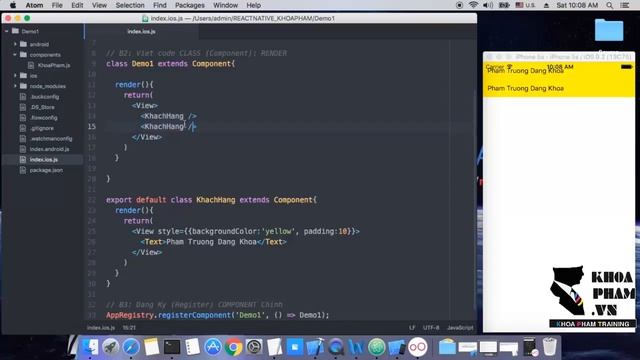The height and width of the screenshot is (360, 640).
Task: Collapse the components folder
Action: click(15, 55)
